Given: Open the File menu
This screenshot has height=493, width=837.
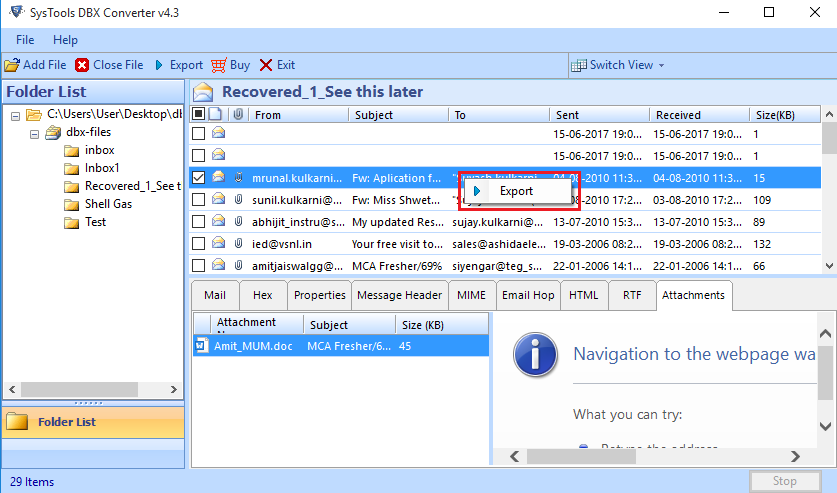Looking at the screenshot, I should (25, 40).
